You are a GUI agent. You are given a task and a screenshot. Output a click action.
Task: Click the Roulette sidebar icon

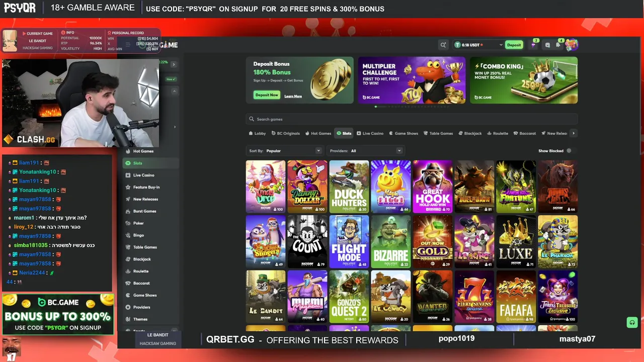pyautogui.click(x=128, y=271)
